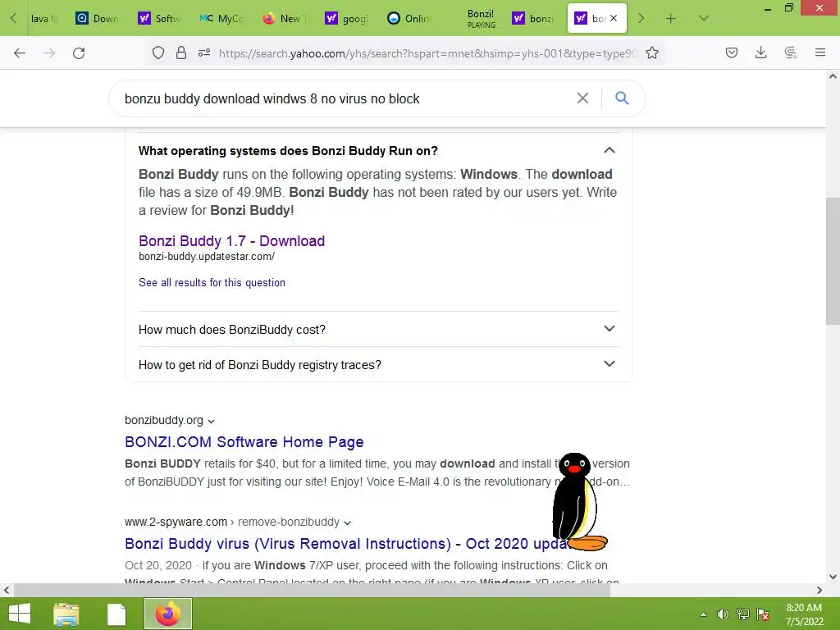
Task: Open File Explorer from the taskbar
Action: tap(66, 614)
